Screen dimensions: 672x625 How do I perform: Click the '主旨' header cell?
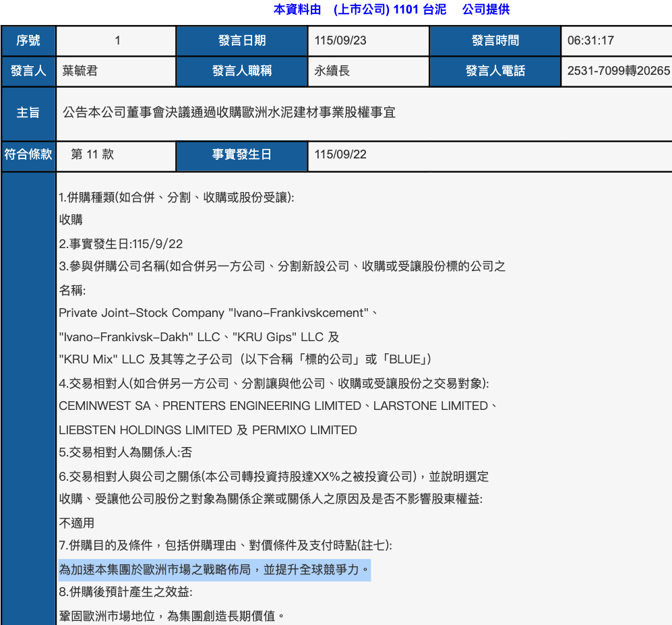(x=28, y=113)
